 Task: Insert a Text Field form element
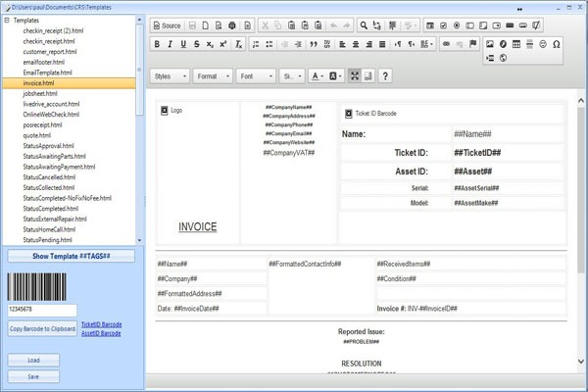(x=469, y=25)
